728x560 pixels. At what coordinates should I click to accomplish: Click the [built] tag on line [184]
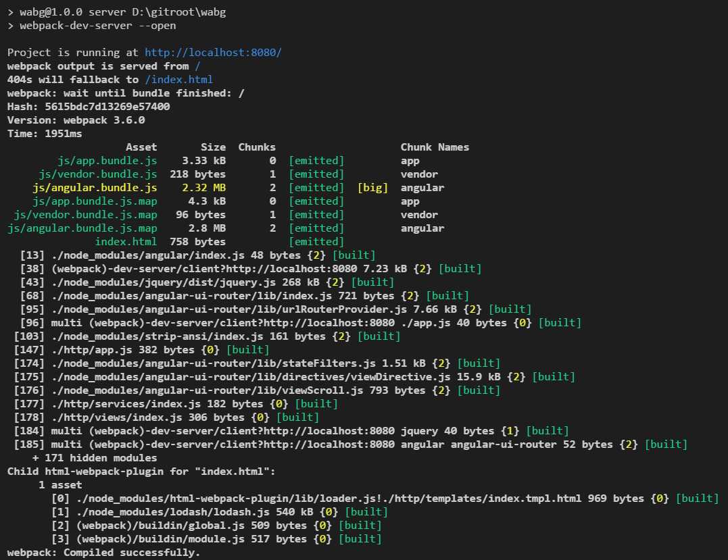(548, 430)
